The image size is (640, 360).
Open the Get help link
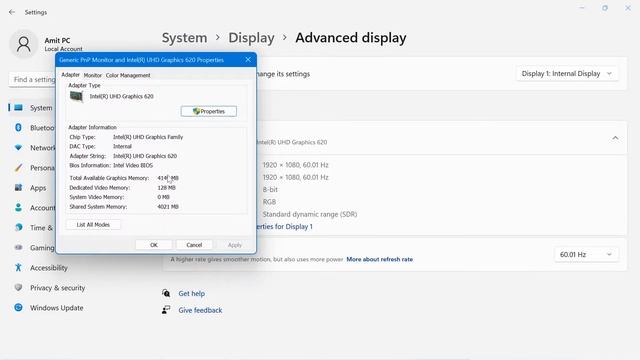tap(191, 293)
